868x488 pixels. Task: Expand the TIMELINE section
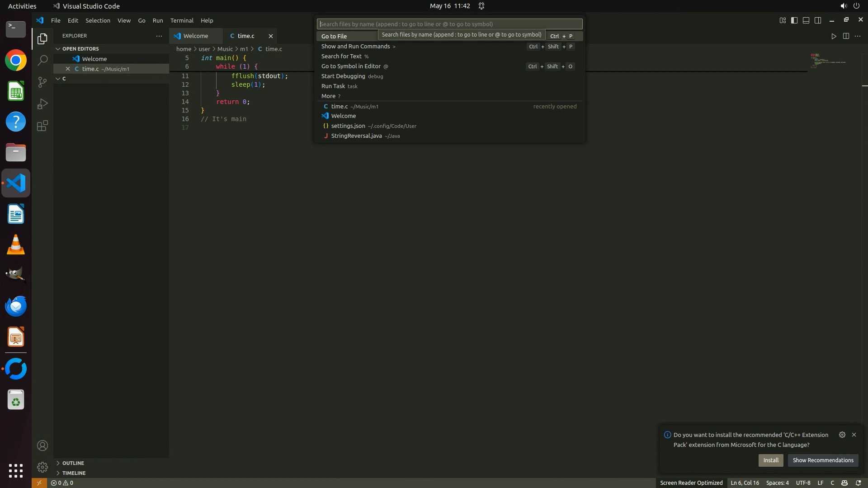pyautogui.click(x=74, y=473)
